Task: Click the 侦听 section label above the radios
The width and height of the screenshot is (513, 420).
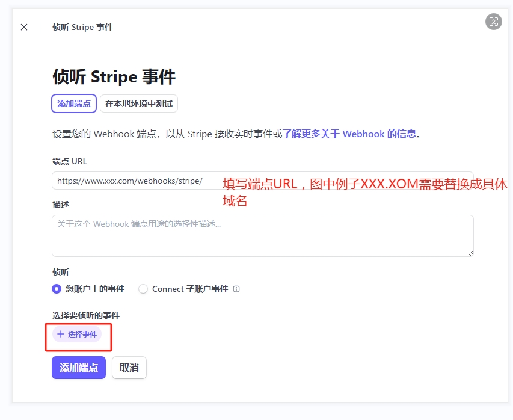Action: 61,272
